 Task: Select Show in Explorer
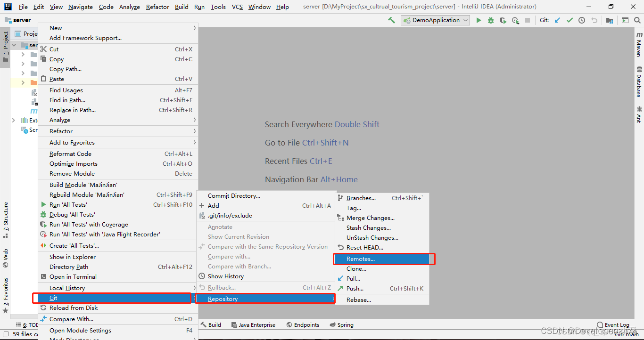118,257
